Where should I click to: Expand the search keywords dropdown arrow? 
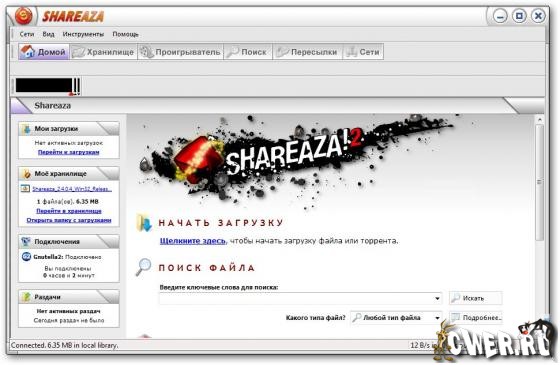[x=437, y=298]
